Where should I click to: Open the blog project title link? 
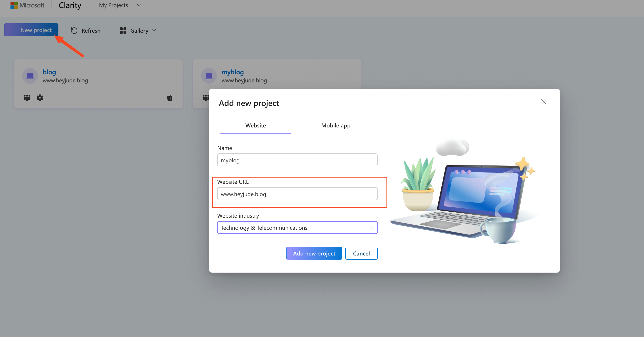(x=49, y=72)
